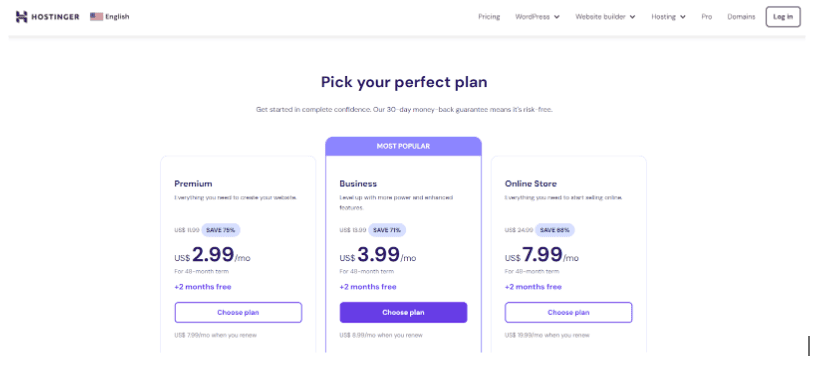Click the SAVE 75% badge on Premium
817x378 pixels.
click(x=221, y=230)
